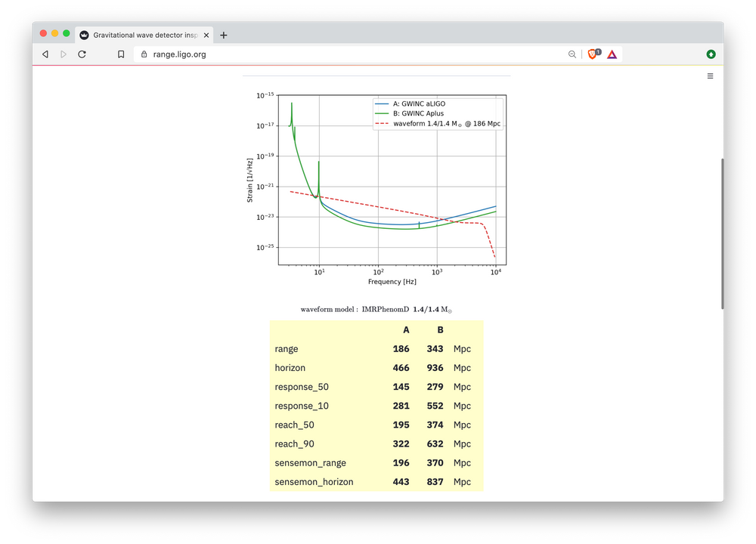This screenshot has height=544, width=756.
Task: Click the zoom magnifier icon in address bar
Action: tap(572, 54)
